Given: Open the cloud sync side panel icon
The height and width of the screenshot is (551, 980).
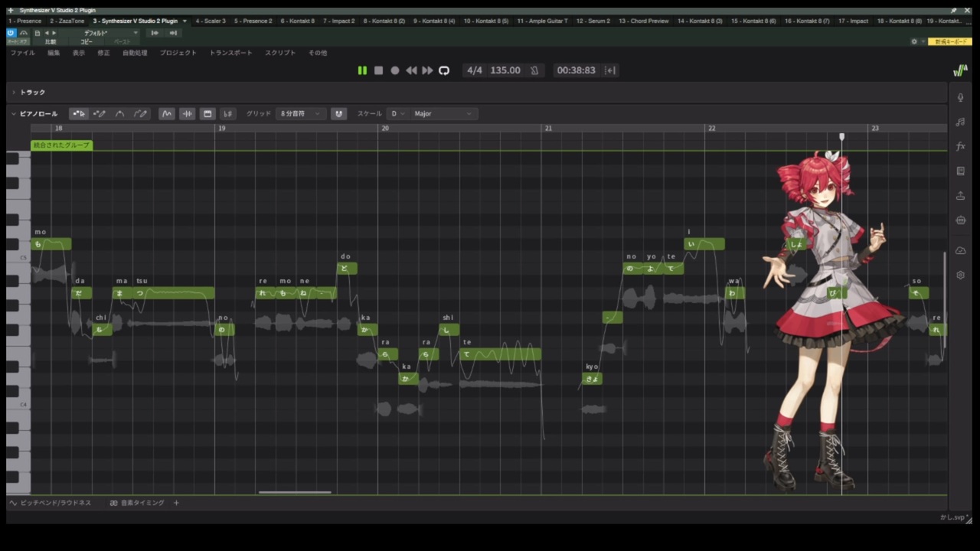Looking at the screenshot, I should pyautogui.click(x=961, y=250).
